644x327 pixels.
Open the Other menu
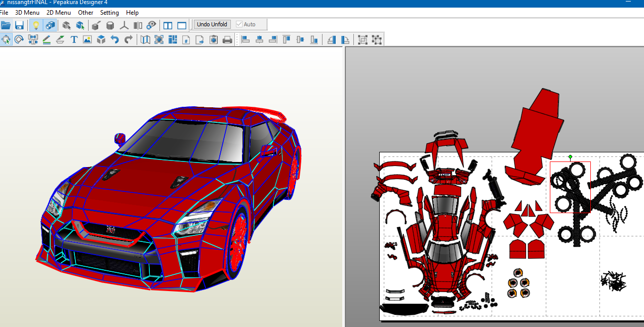(85, 12)
